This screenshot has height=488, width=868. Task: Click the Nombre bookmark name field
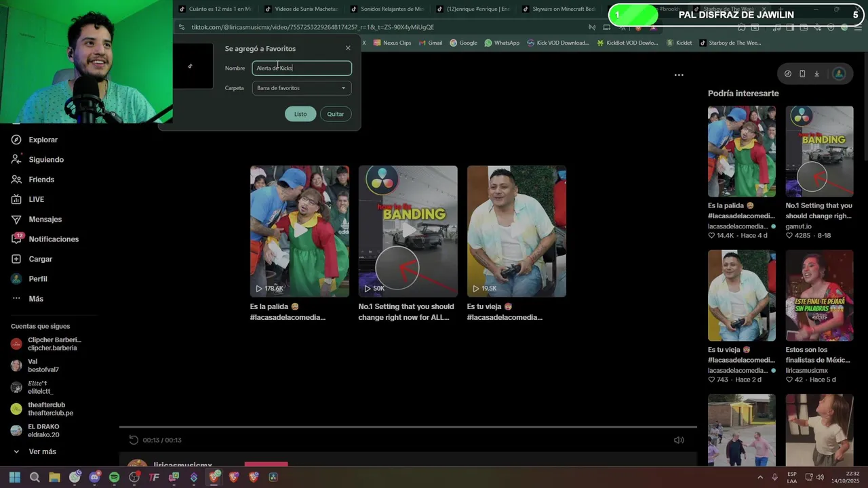302,68
